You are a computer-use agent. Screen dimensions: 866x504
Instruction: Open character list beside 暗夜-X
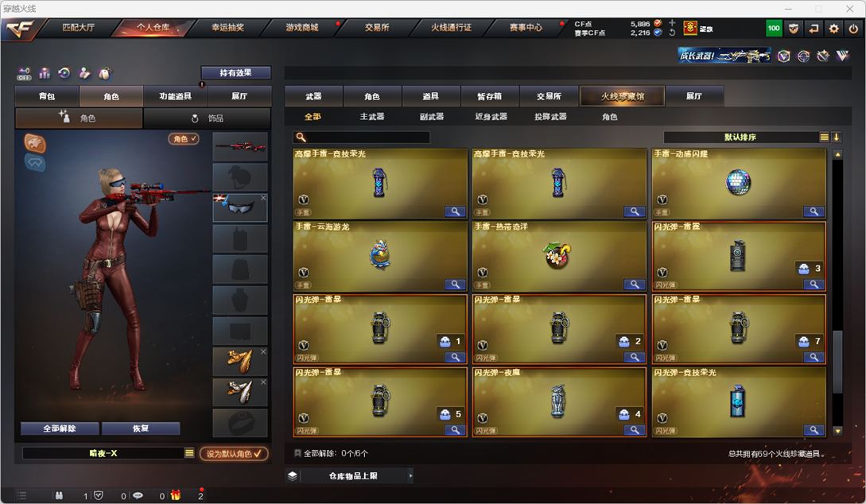tap(189, 452)
